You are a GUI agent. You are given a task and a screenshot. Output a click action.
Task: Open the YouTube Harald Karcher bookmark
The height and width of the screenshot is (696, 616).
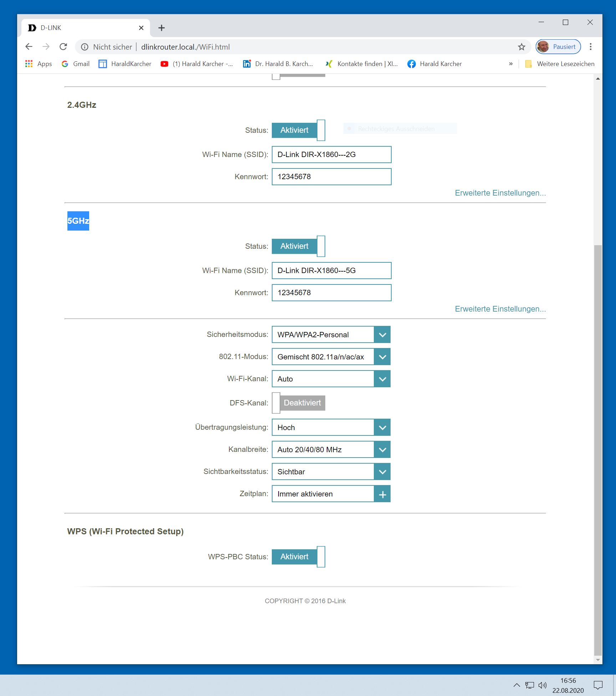197,64
